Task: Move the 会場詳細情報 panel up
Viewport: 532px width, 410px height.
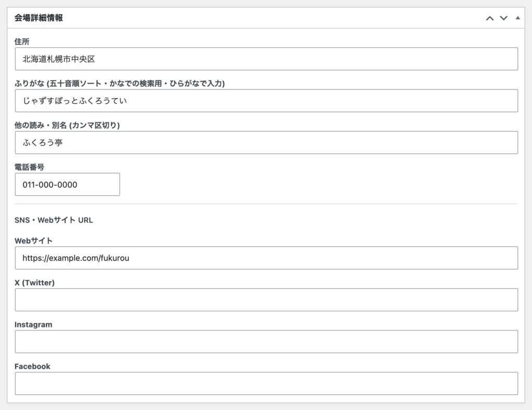Action: tap(489, 18)
